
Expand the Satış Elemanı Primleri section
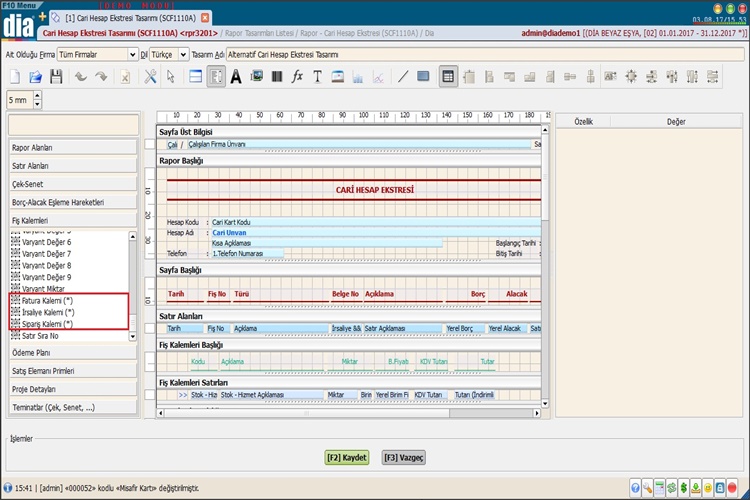tap(73, 371)
